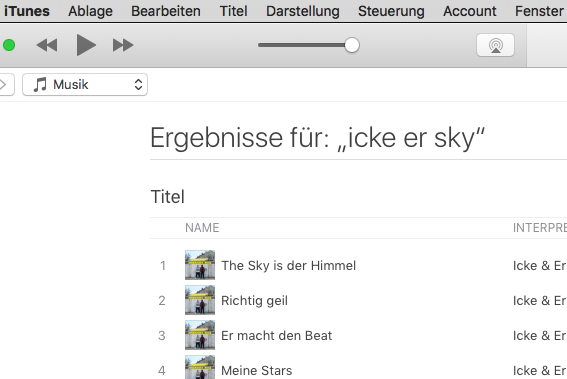Start playback with the play button
Viewport: 567px width, 379px height.
coord(86,45)
